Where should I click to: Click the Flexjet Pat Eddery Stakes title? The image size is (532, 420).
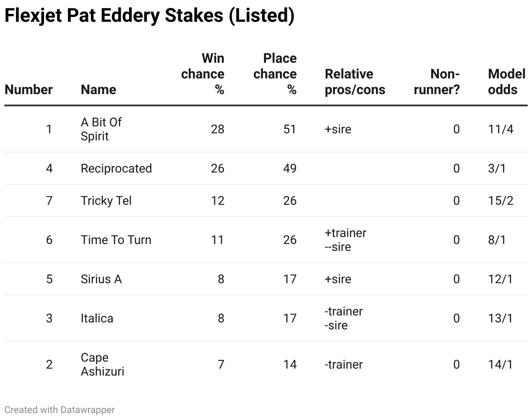149,16
